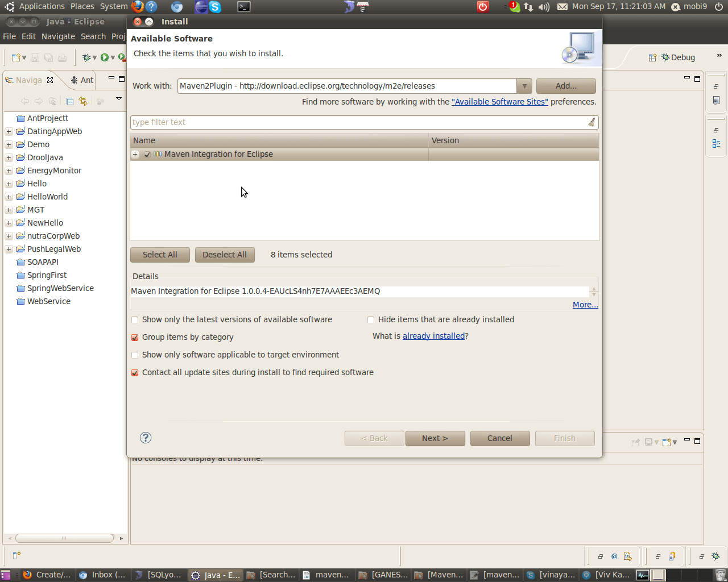Open the email notification icon in the system tray

pyautogui.click(x=562, y=7)
